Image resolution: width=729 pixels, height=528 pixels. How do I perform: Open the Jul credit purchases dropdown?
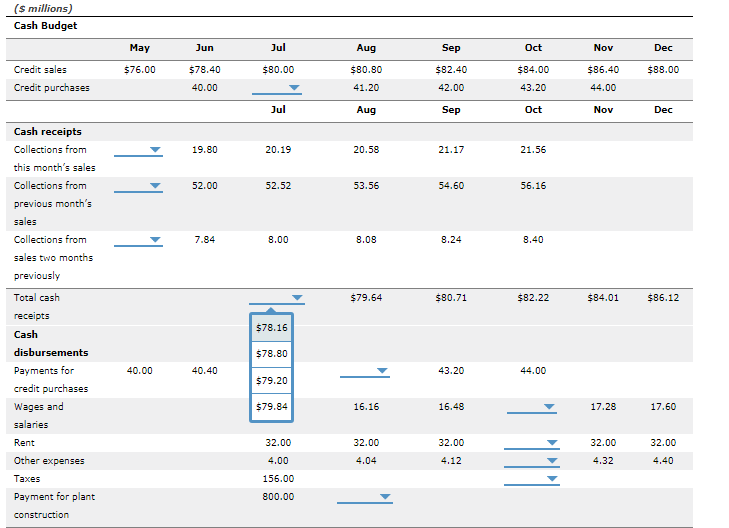(277, 88)
